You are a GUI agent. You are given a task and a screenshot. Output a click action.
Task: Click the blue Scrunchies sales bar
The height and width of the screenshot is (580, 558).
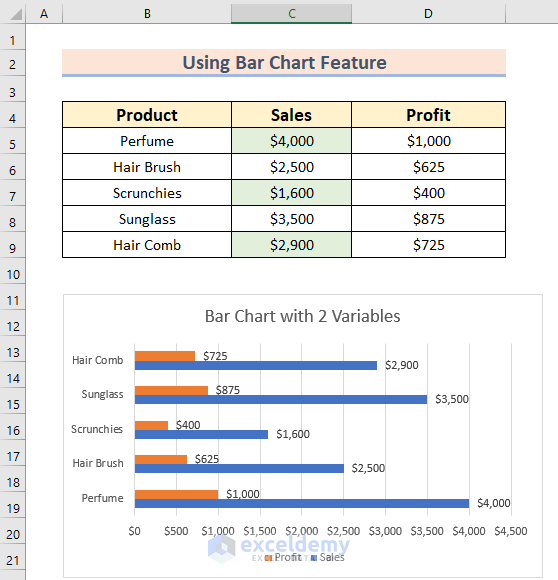tap(202, 434)
